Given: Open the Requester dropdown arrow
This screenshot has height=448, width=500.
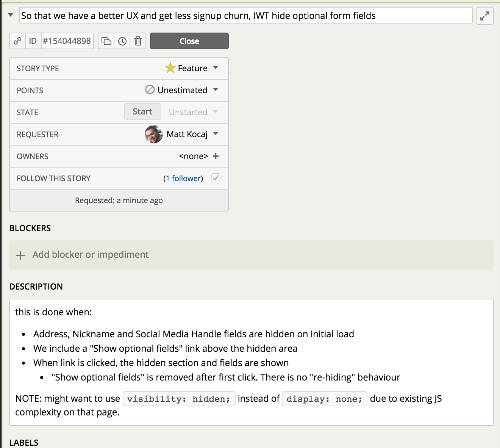Looking at the screenshot, I should (x=216, y=134).
